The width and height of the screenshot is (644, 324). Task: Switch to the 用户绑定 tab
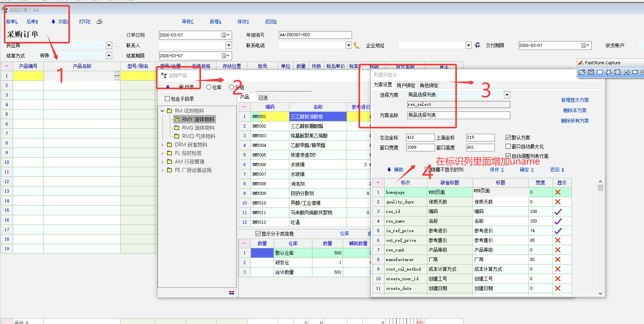point(406,85)
